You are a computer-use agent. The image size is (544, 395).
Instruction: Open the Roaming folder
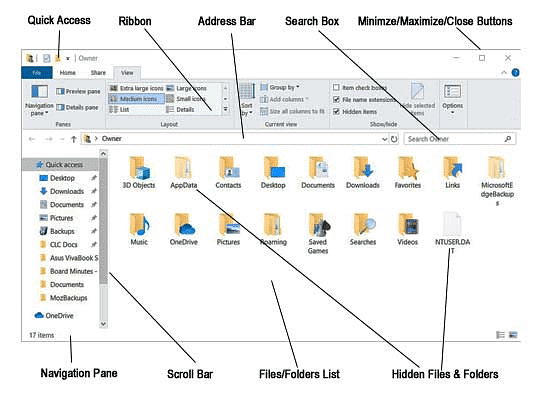click(273, 230)
